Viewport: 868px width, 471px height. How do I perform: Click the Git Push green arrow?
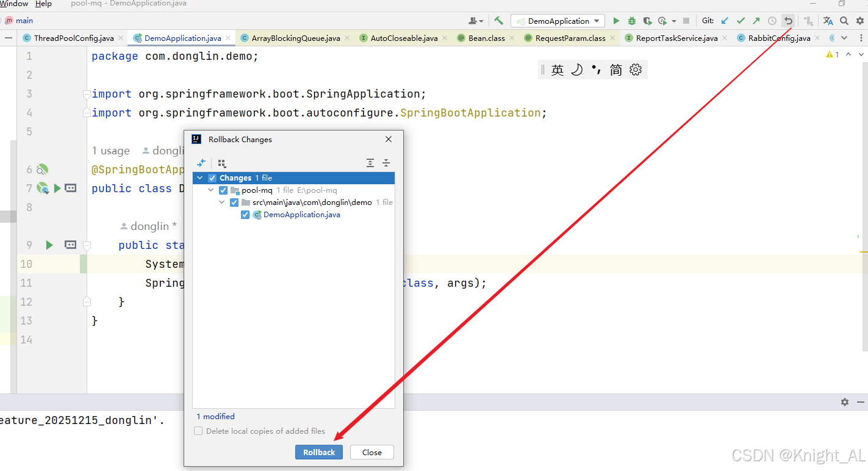click(x=756, y=21)
